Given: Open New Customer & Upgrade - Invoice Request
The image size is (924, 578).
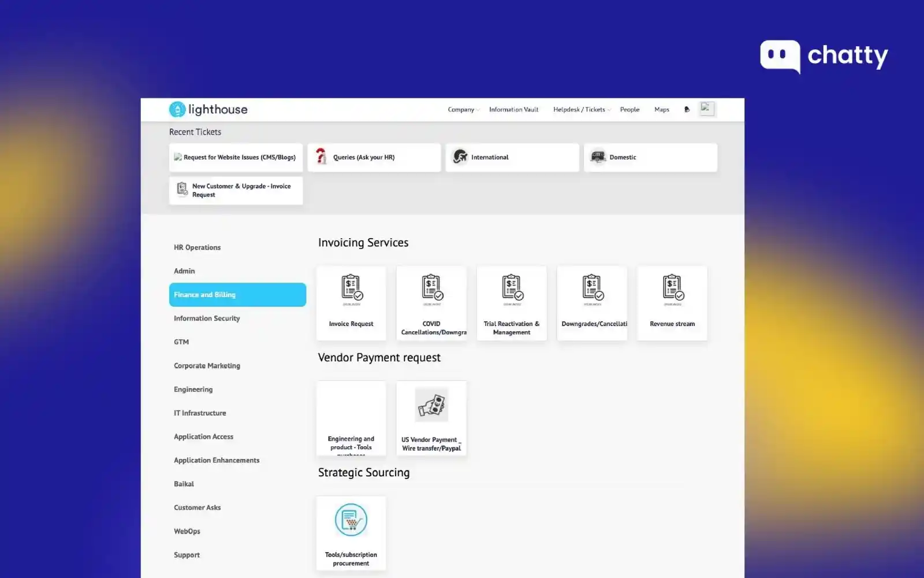Looking at the screenshot, I should pos(236,190).
